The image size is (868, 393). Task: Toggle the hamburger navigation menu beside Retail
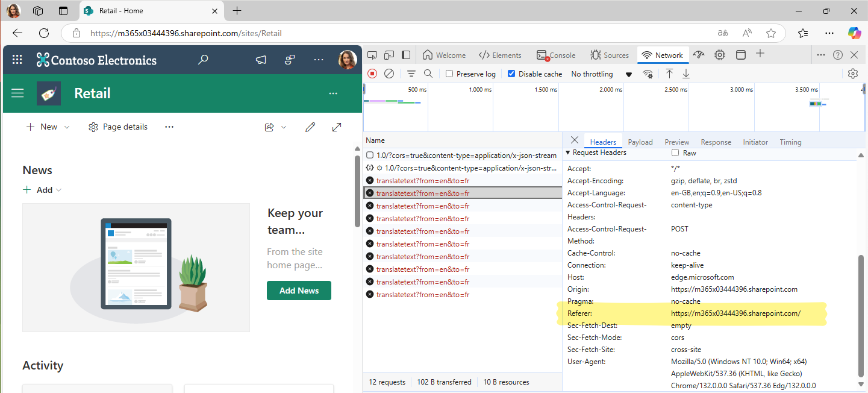(x=17, y=93)
